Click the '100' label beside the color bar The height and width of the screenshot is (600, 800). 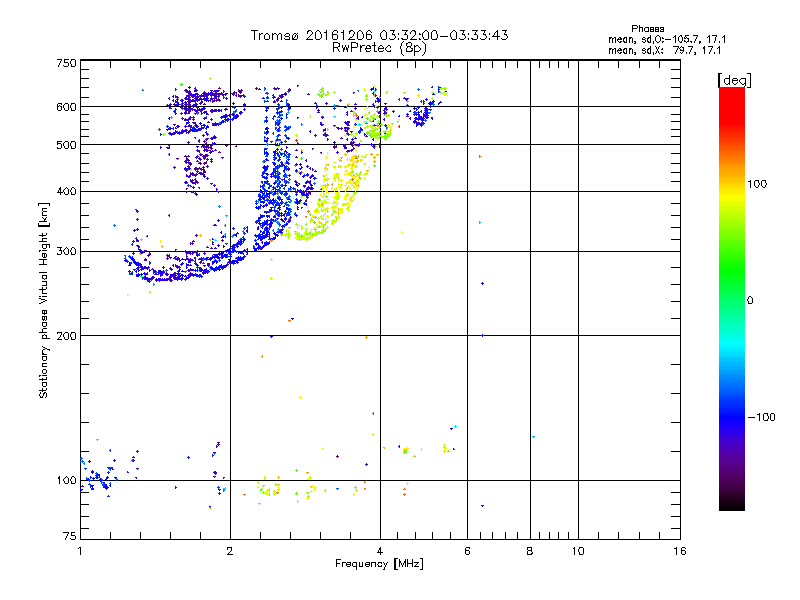click(757, 184)
